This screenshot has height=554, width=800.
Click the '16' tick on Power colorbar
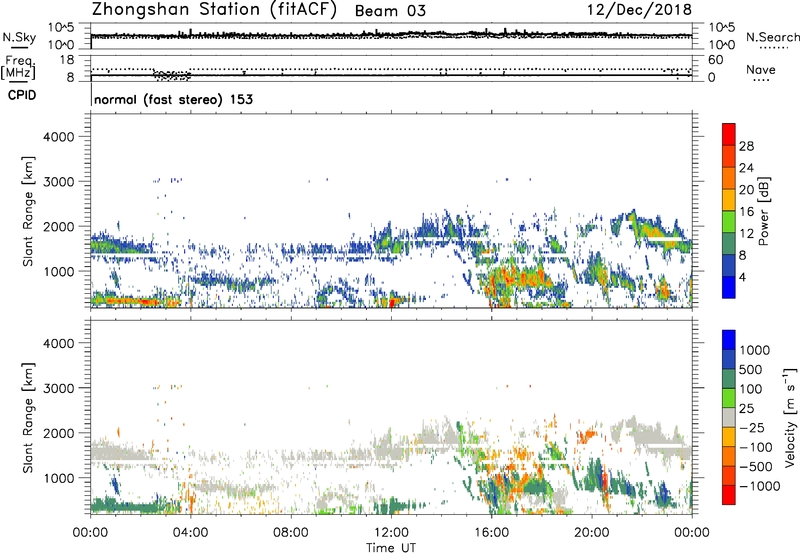(x=746, y=212)
